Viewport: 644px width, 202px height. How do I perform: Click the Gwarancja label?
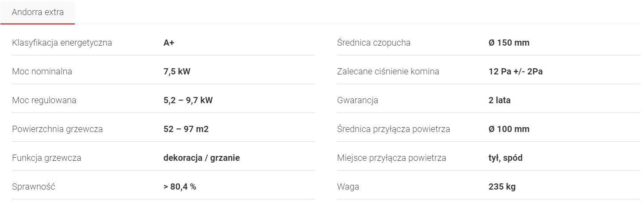pyautogui.click(x=357, y=100)
